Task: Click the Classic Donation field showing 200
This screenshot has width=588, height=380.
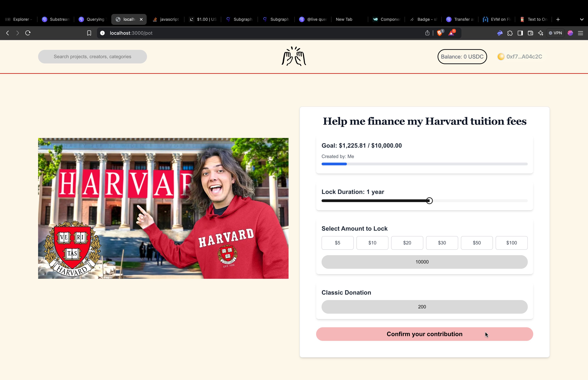Action: click(x=425, y=307)
